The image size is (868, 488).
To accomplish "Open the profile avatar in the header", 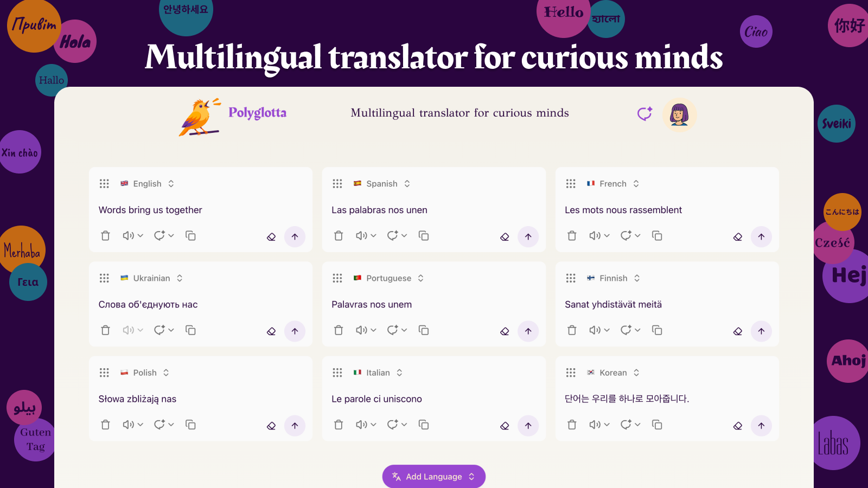I will point(679,115).
